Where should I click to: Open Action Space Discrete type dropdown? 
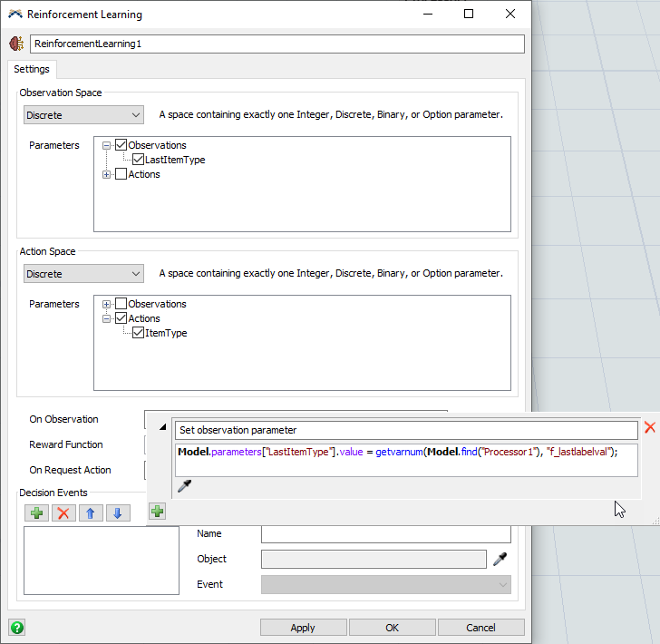83,274
